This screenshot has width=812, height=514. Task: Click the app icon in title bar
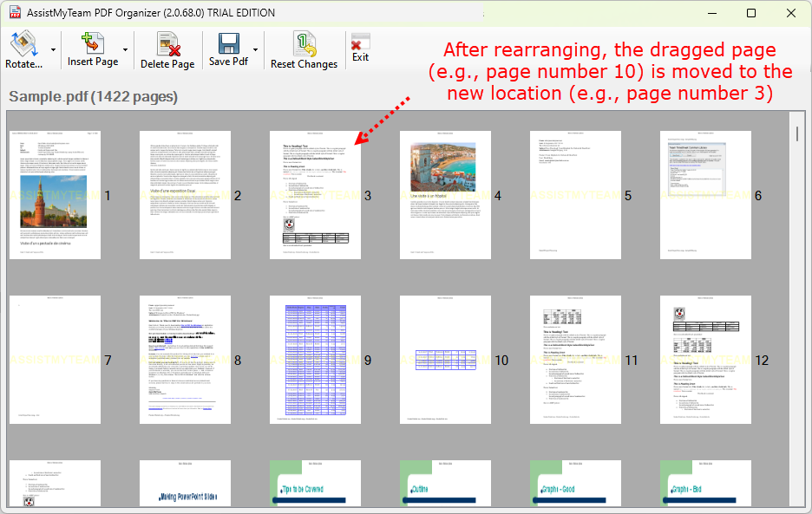[16, 13]
